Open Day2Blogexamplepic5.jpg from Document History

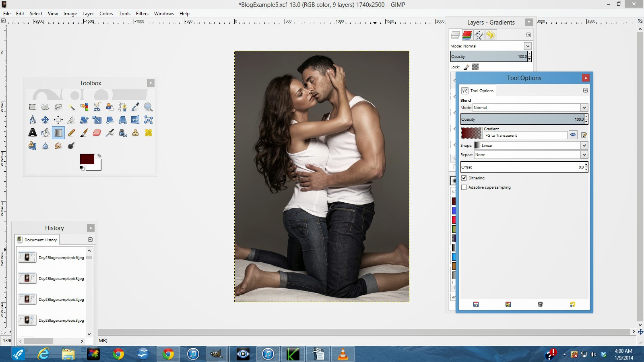pyautogui.click(x=61, y=278)
